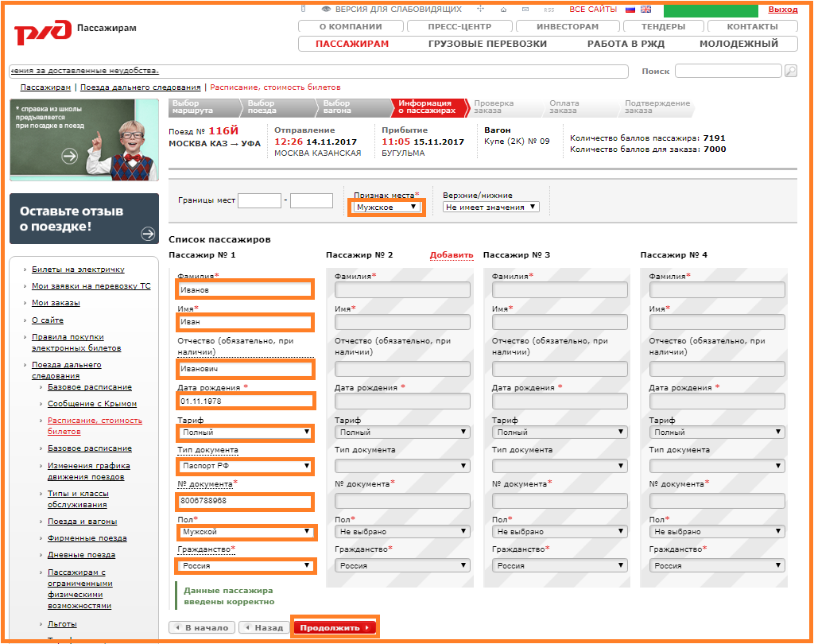The height and width of the screenshot is (644, 814).
Task: Open passenger 1 'Тариф' dropdown
Action: coord(244,433)
